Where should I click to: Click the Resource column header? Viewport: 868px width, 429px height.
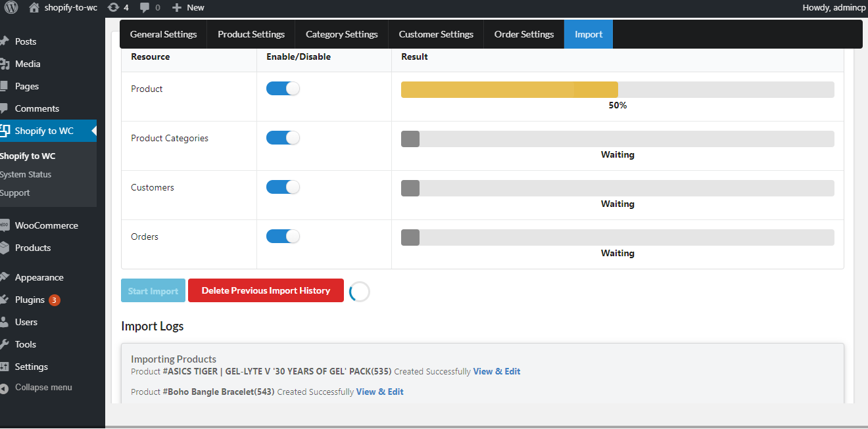[x=151, y=57]
